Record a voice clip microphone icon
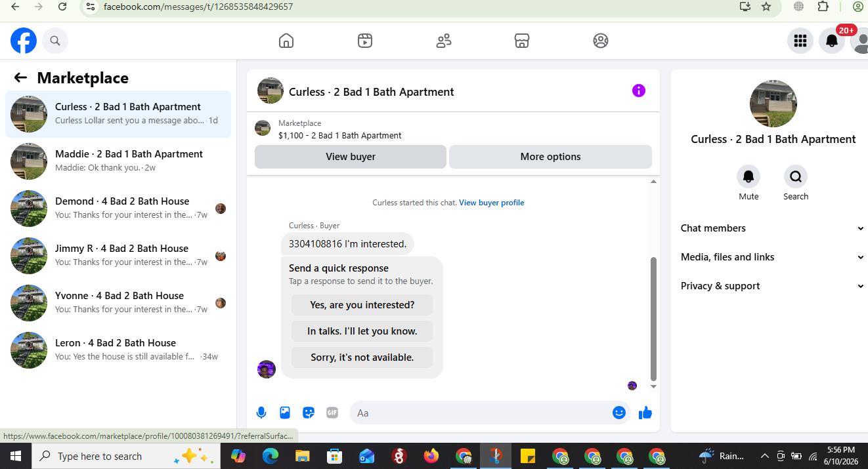The width and height of the screenshot is (868, 469). click(261, 413)
